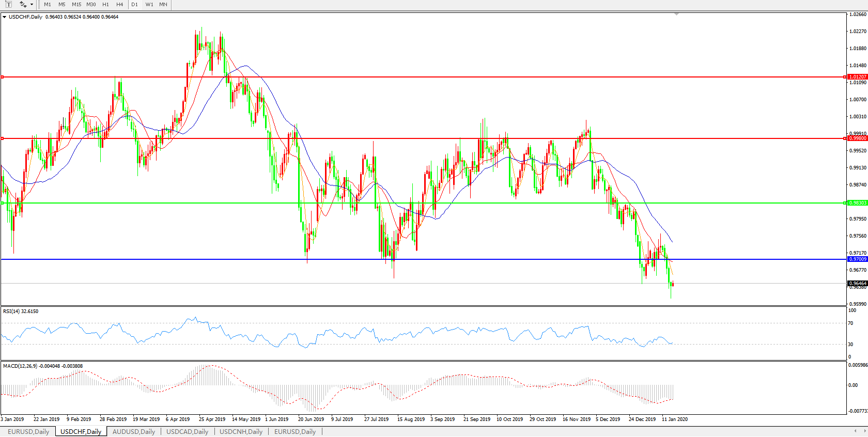Select H1 timeframe button
The width and height of the screenshot is (868, 437).
pos(105,5)
